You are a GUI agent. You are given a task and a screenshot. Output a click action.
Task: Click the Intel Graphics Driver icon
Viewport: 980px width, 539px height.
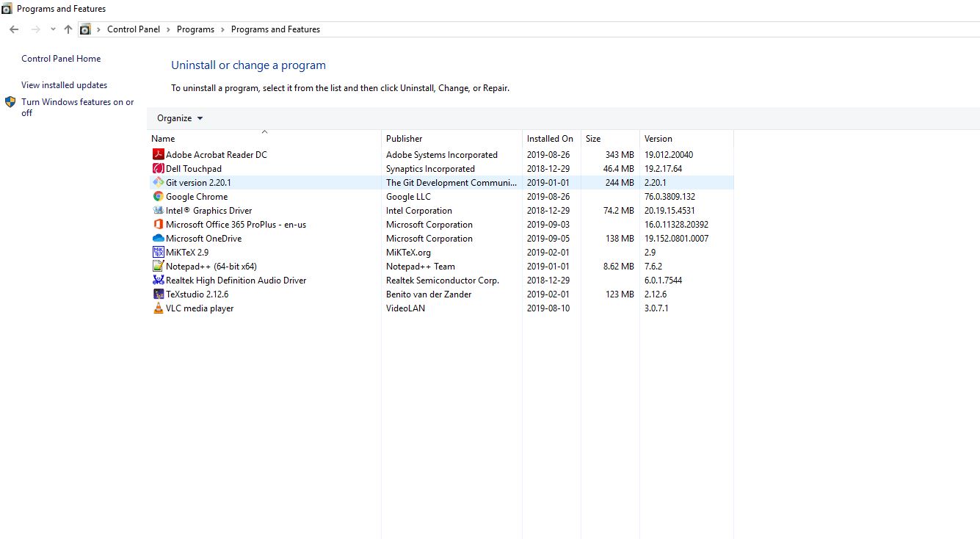click(158, 210)
